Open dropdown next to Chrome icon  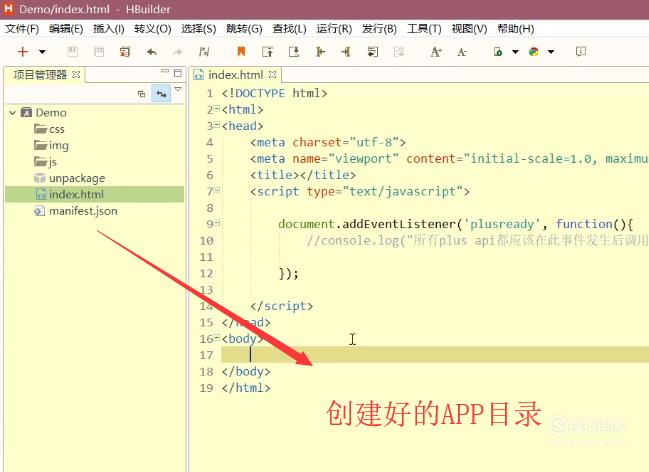551,52
